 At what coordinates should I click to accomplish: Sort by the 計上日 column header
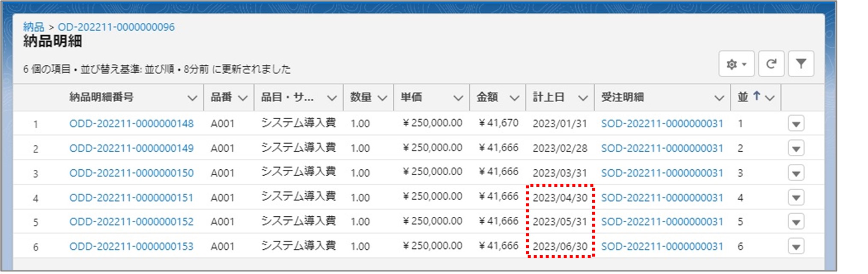click(549, 97)
